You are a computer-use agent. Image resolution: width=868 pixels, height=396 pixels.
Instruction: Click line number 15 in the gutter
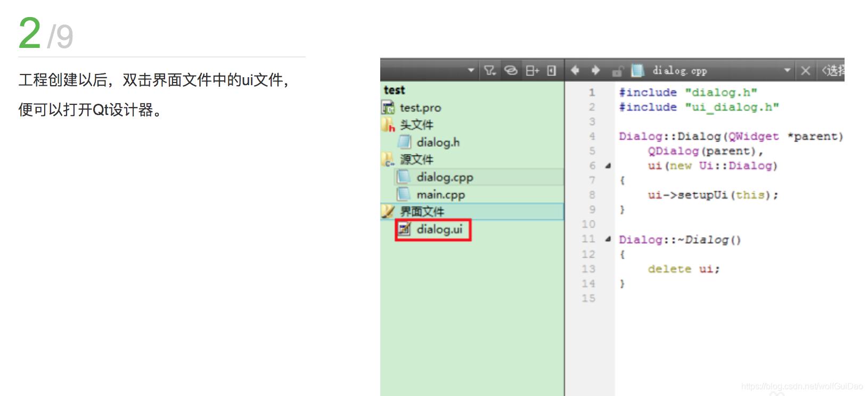[x=588, y=299]
